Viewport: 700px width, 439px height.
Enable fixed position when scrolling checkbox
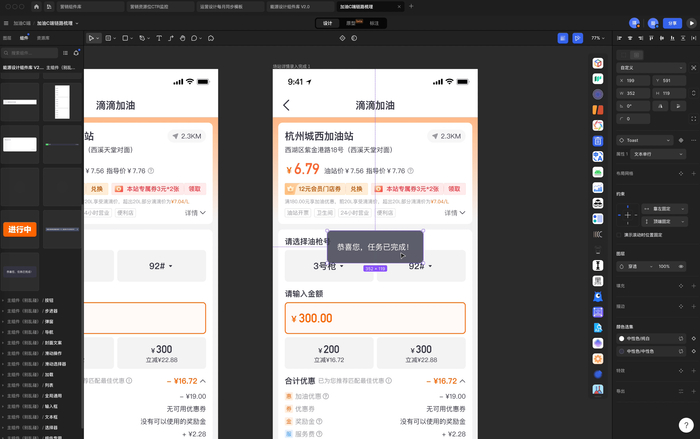click(x=621, y=233)
